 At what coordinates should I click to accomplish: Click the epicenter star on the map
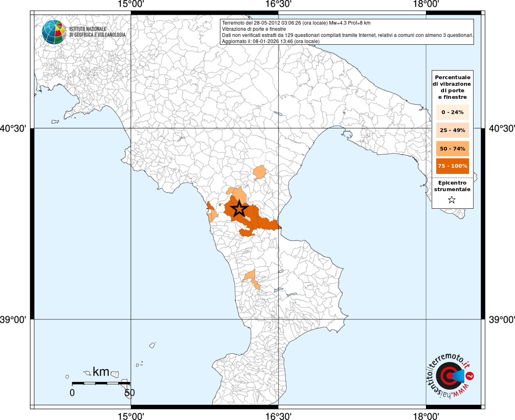pos(239,209)
